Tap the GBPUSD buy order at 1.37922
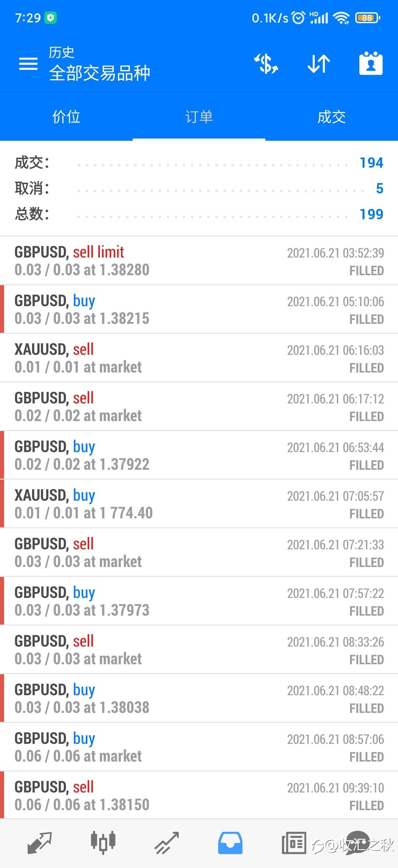The width and height of the screenshot is (398, 868). [x=199, y=455]
